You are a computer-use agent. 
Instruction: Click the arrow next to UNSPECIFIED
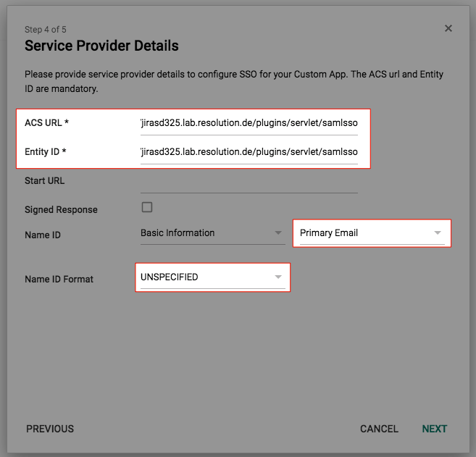click(278, 277)
